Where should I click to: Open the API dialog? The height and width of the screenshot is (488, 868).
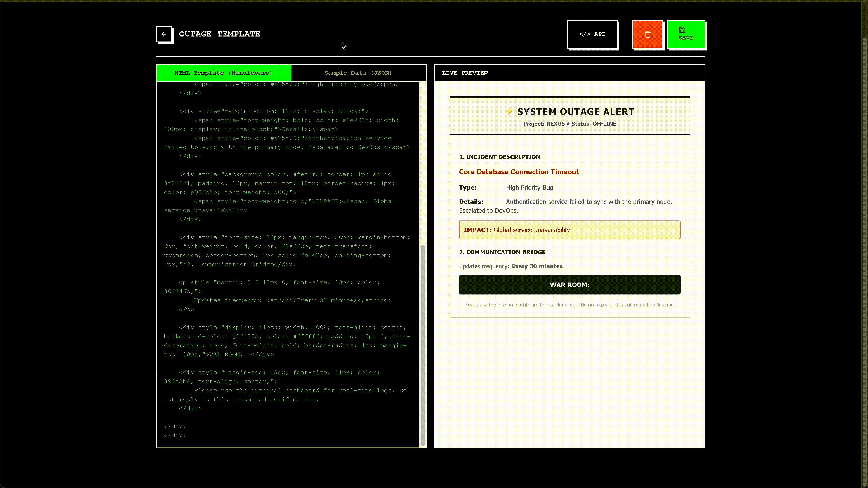click(592, 34)
